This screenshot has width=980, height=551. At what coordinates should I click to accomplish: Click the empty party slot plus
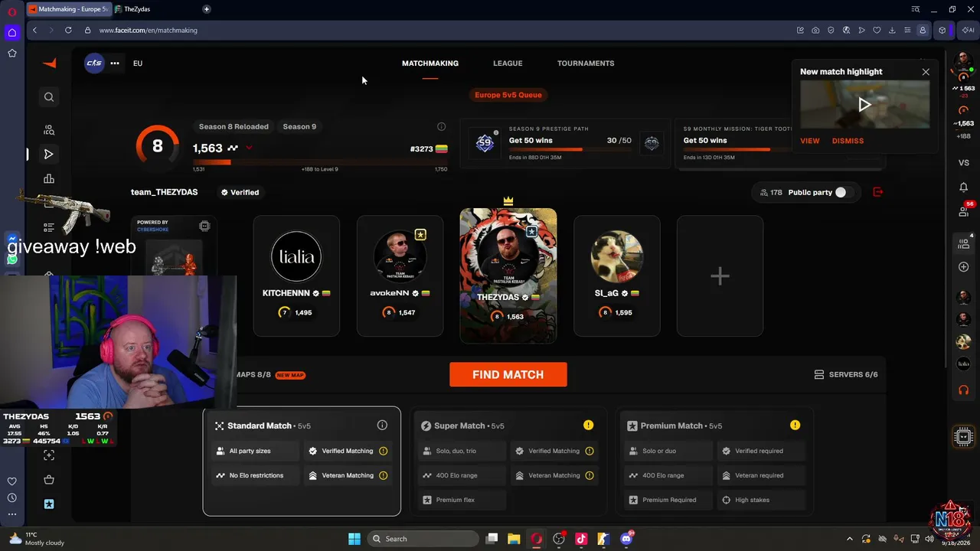click(x=720, y=276)
